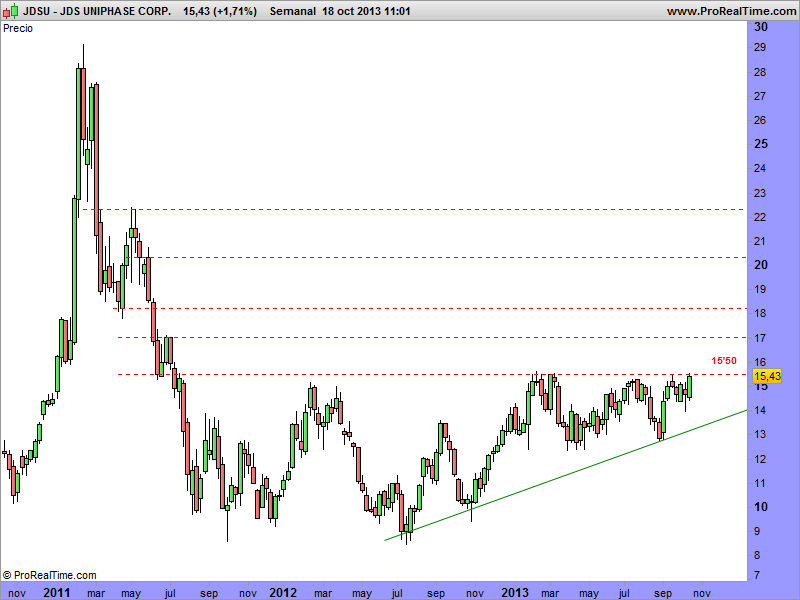Click the 2012 year label on time axis

pyautogui.click(x=283, y=592)
